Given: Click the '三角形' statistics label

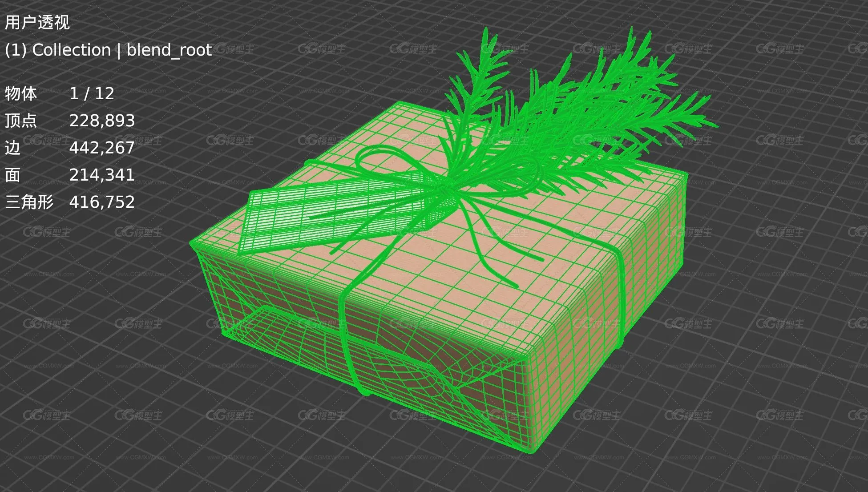Looking at the screenshot, I should click(x=29, y=202).
